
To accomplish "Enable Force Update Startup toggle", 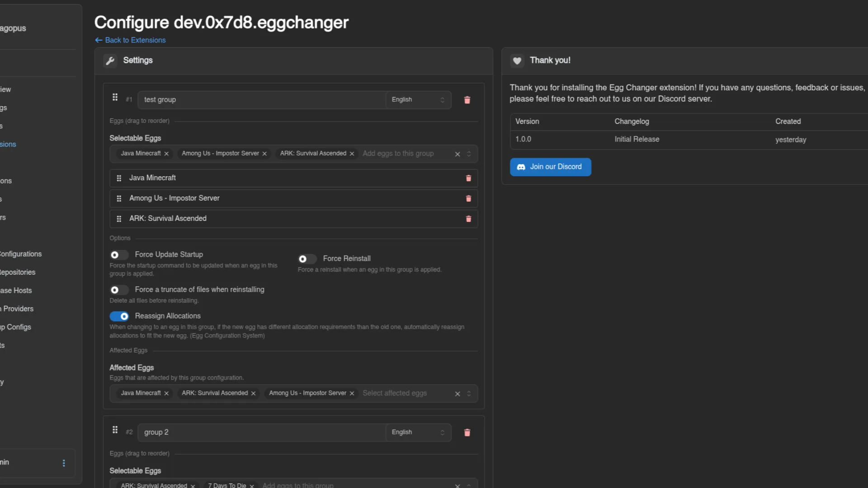I will 119,255.
